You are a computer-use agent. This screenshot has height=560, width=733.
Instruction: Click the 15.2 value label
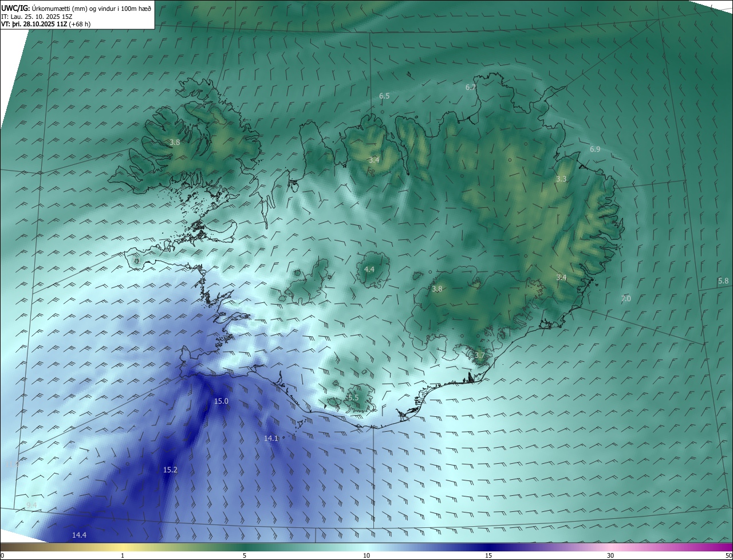170,470
